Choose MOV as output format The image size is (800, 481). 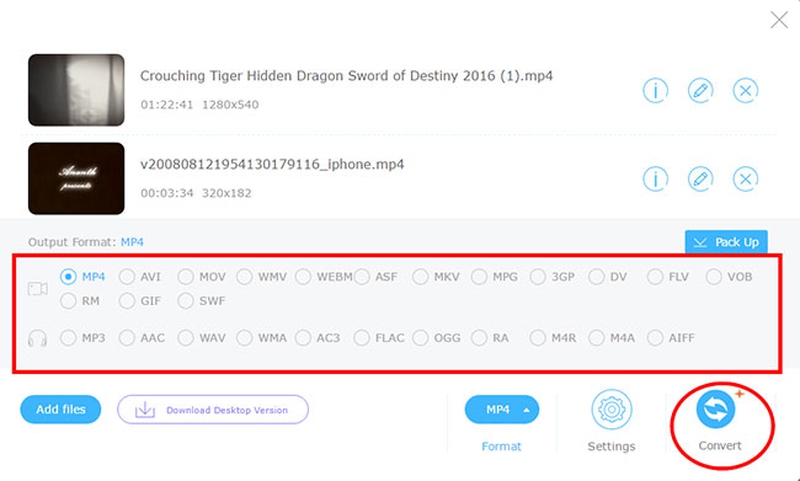pos(186,277)
